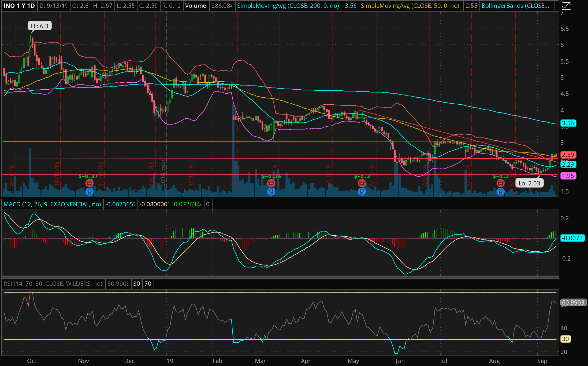Screen dimensions: 588x366
Task: Click the Oct label on time axis
Action: pyautogui.click(x=32, y=361)
